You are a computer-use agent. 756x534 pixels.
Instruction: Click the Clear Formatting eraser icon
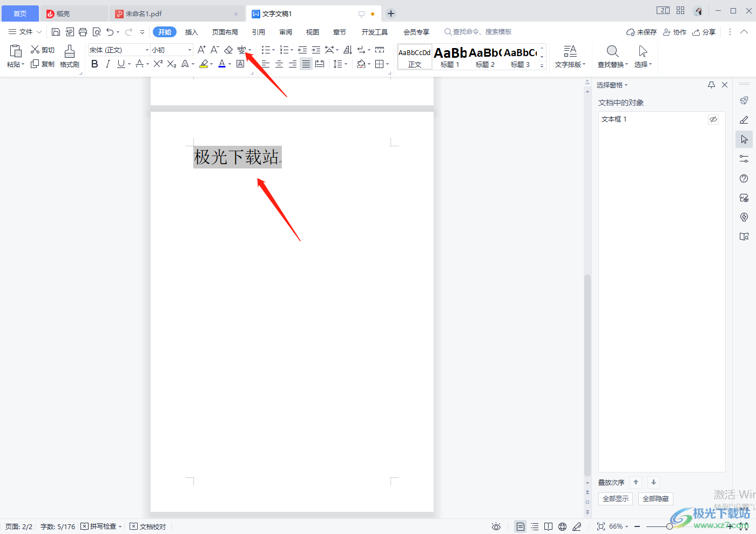pos(228,50)
